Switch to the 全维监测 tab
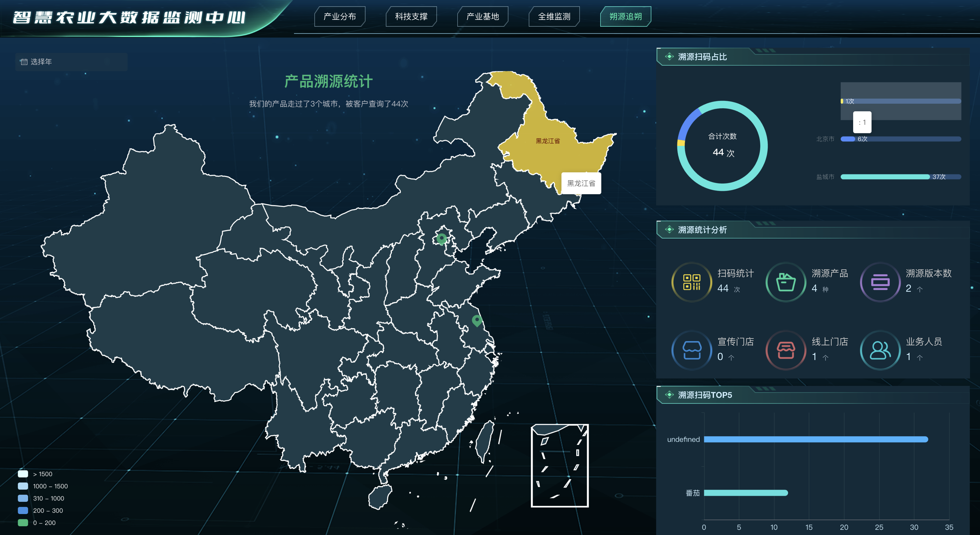 554,16
